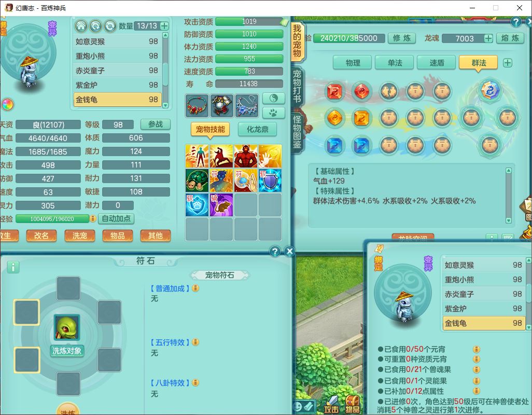
Task: Click the yin-yang symbol button
Action: pyautogui.click(x=273, y=99)
